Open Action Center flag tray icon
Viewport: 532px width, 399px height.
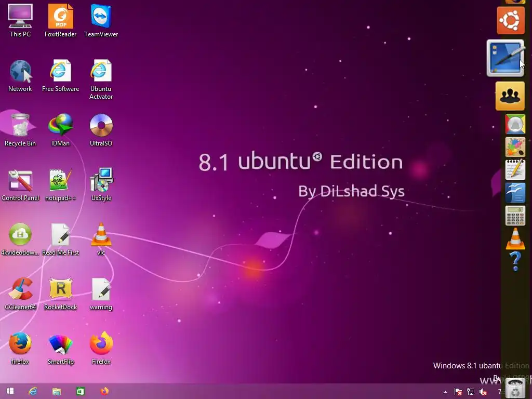[x=458, y=392]
